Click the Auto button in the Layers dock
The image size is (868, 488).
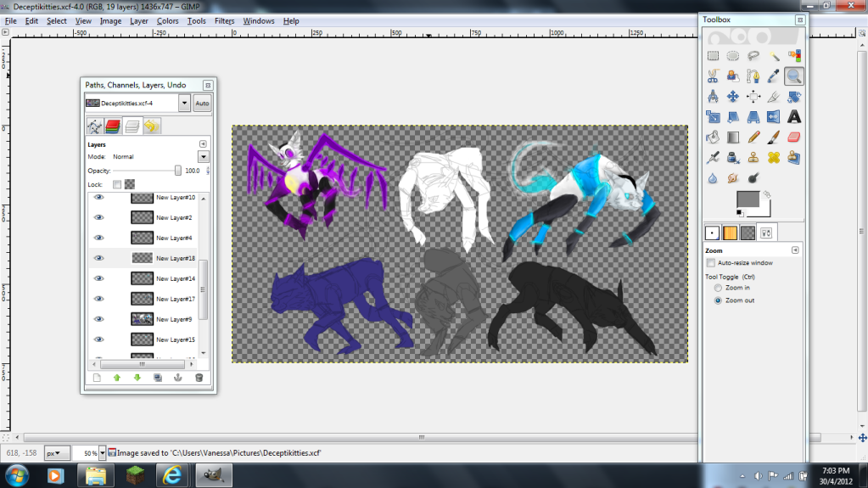(202, 103)
